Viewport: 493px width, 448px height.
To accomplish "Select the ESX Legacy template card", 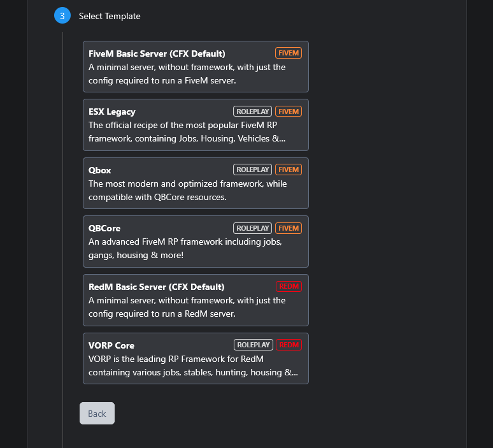I will 196,125.
